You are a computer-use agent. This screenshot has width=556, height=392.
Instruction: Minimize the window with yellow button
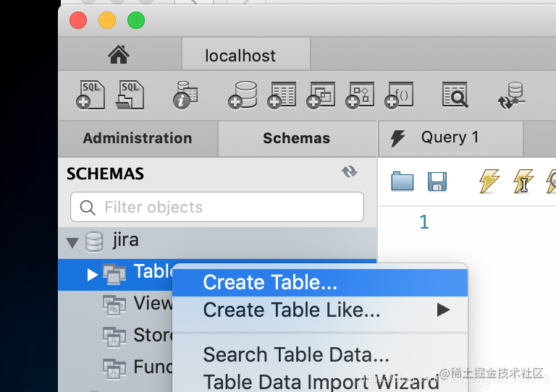(107, 20)
